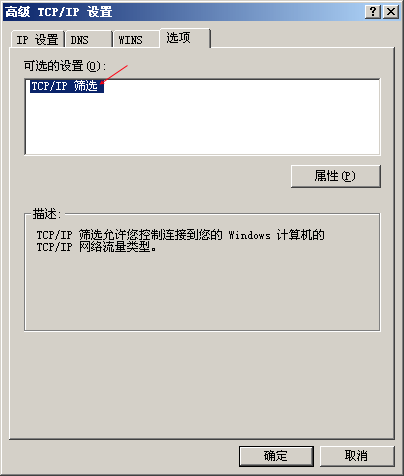
Task: Click the red arrow pointing at TCP/IP 筛选
Action: coord(114,74)
